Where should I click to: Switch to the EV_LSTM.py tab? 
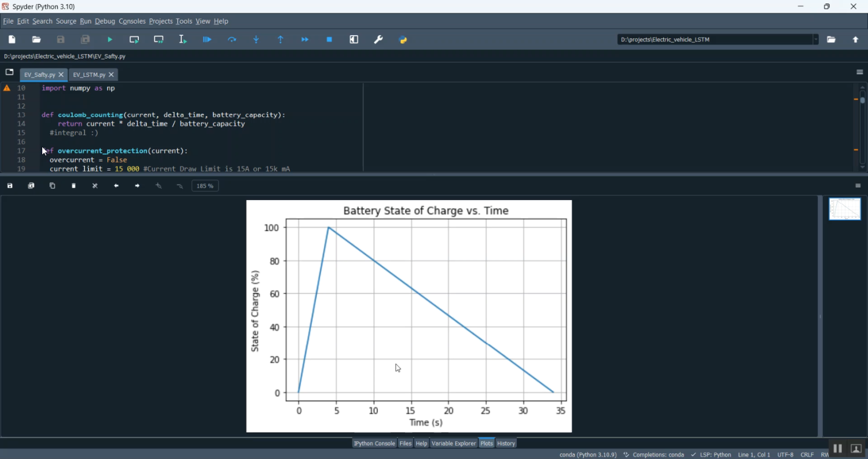[x=90, y=75]
